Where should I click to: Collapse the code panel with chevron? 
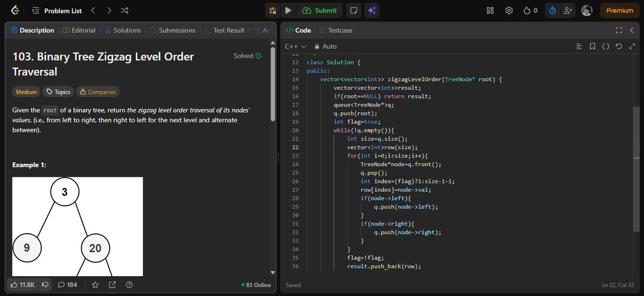pos(631,30)
